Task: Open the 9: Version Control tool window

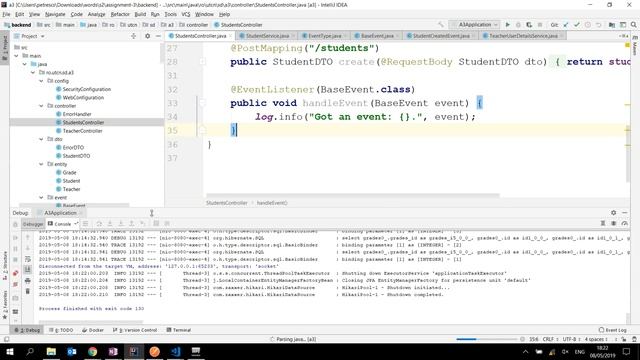Action: coord(135,330)
